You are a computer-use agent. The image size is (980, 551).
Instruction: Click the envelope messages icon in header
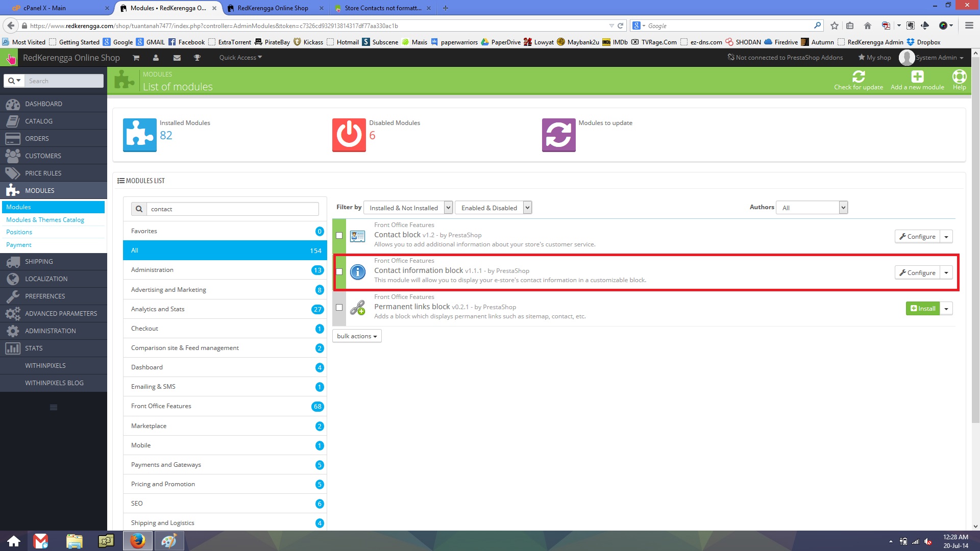(x=177, y=58)
